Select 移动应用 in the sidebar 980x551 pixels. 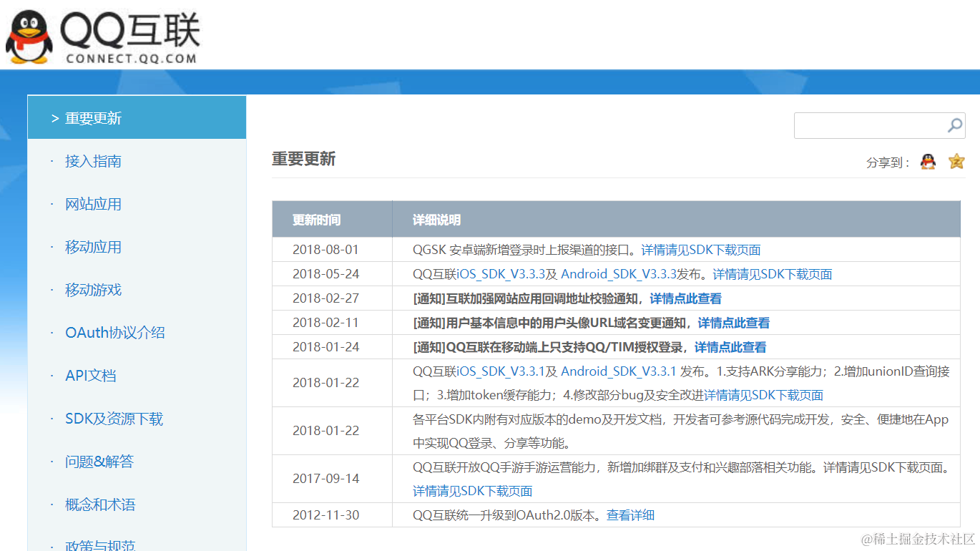93,247
